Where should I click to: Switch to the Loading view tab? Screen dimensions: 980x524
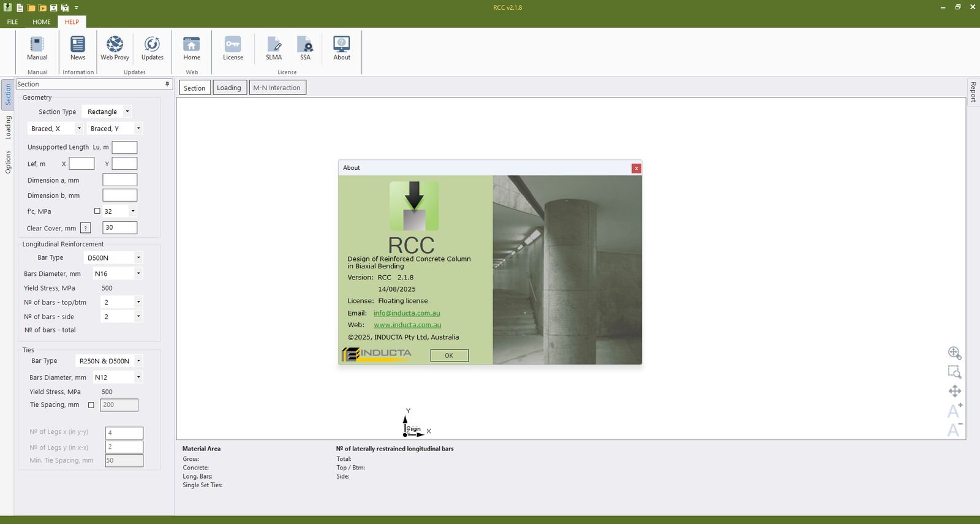(x=229, y=88)
